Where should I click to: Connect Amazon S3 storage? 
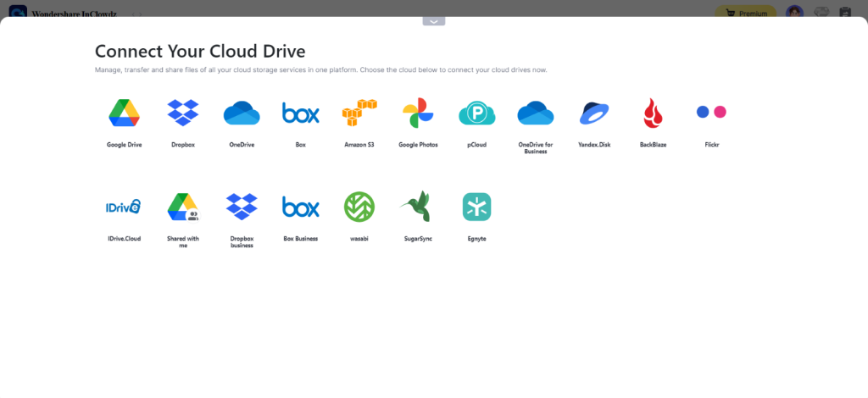coord(359,113)
